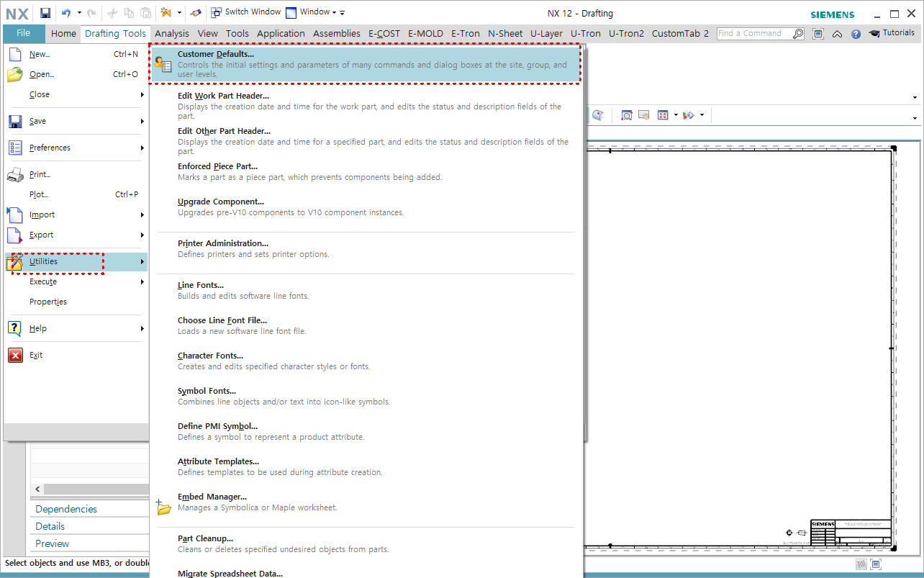The width and height of the screenshot is (924, 578).
Task: Expand the Dependencies panel
Action: click(x=90, y=509)
